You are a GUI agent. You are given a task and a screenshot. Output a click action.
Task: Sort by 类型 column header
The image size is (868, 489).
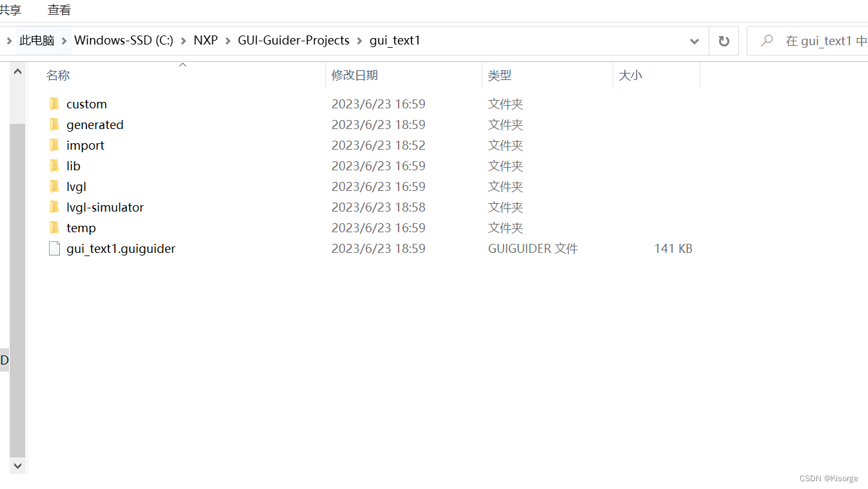500,75
